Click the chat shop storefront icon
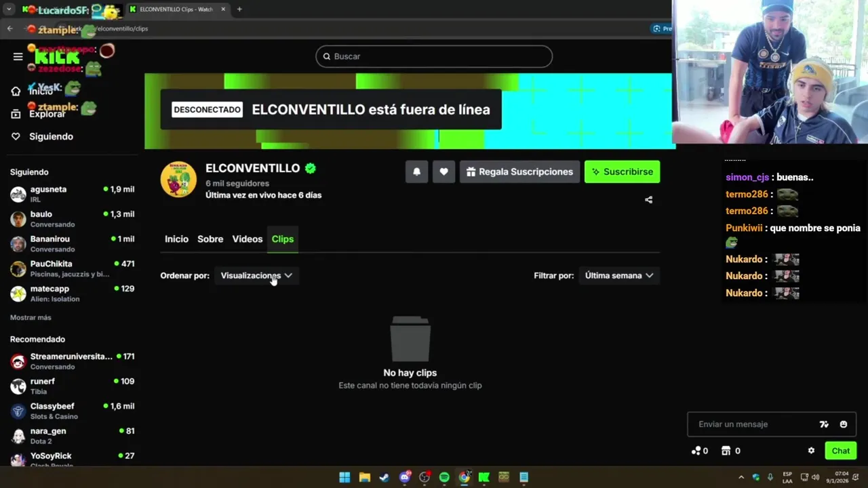The width and height of the screenshot is (868, 488). (726, 451)
